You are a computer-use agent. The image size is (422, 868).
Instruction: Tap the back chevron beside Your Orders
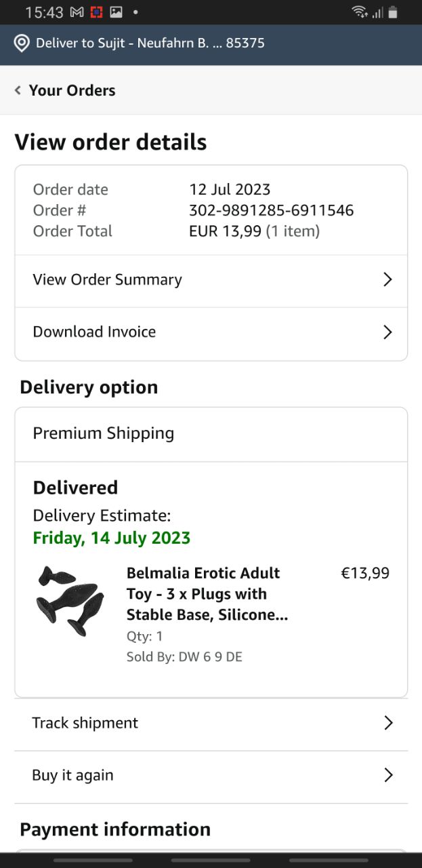tap(18, 90)
